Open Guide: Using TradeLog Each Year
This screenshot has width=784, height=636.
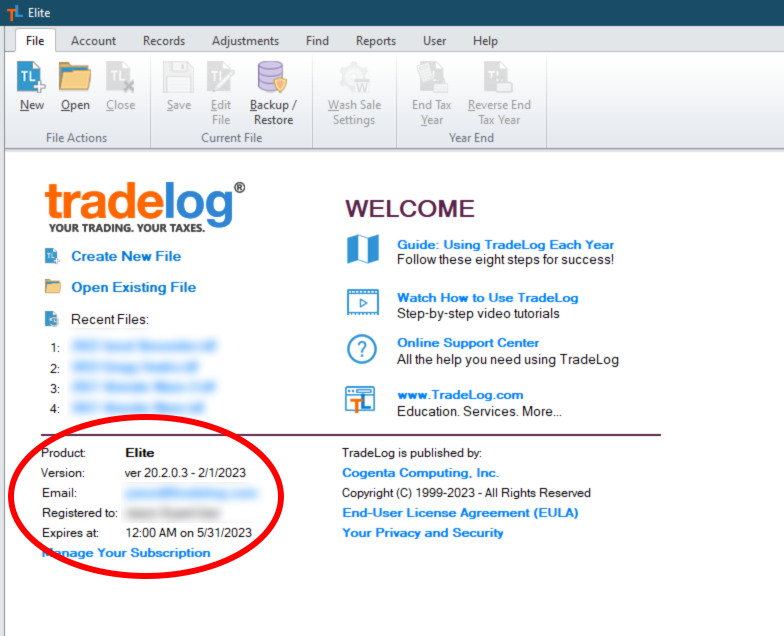click(x=506, y=244)
